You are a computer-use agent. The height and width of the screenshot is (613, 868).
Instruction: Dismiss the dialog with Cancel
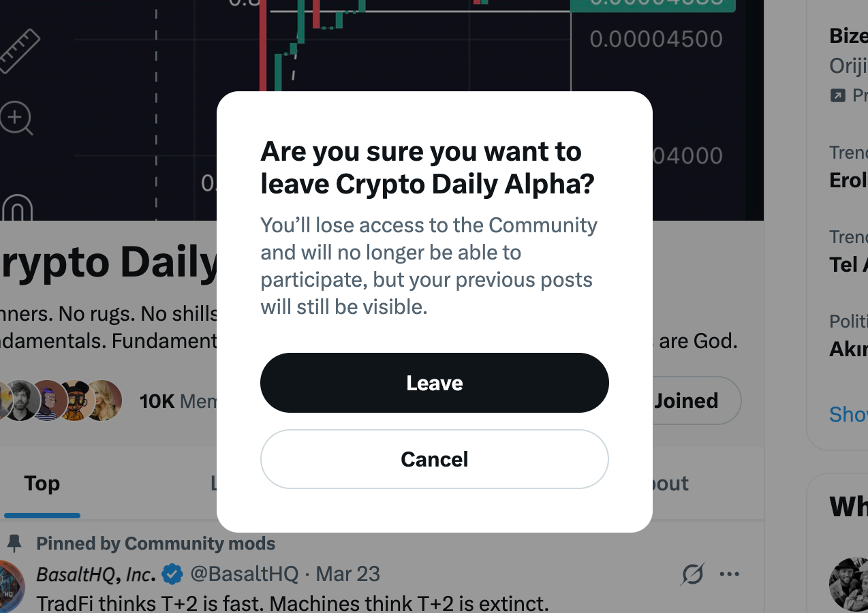coord(434,459)
